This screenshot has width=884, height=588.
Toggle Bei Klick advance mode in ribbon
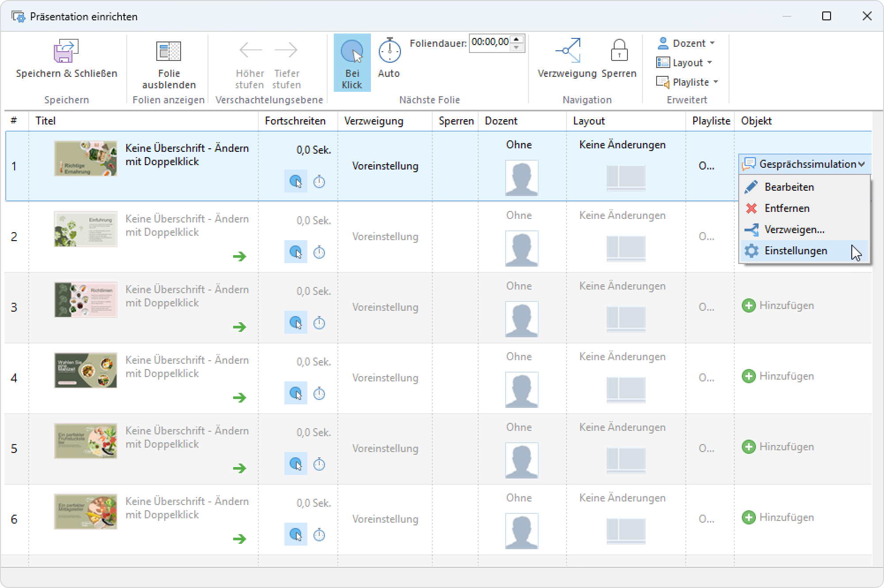[x=352, y=63]
